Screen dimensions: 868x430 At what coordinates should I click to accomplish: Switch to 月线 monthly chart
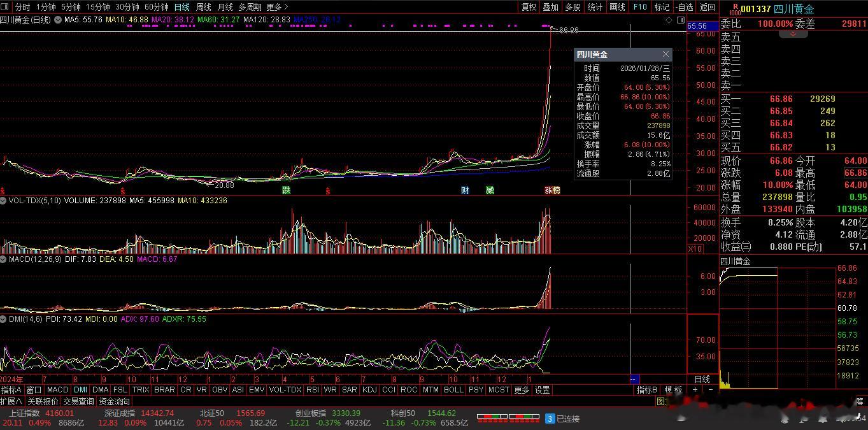click(225, 7)
